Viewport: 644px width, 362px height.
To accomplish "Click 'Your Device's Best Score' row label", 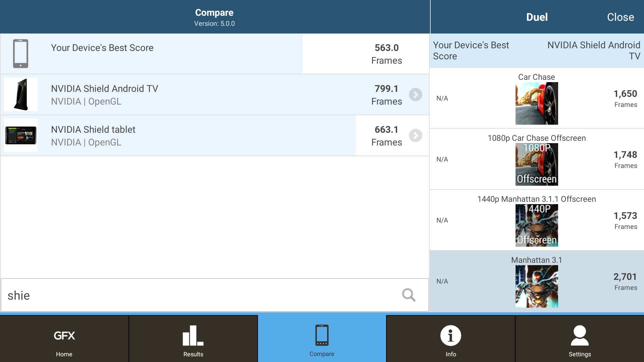I will [x=102, y=48].
